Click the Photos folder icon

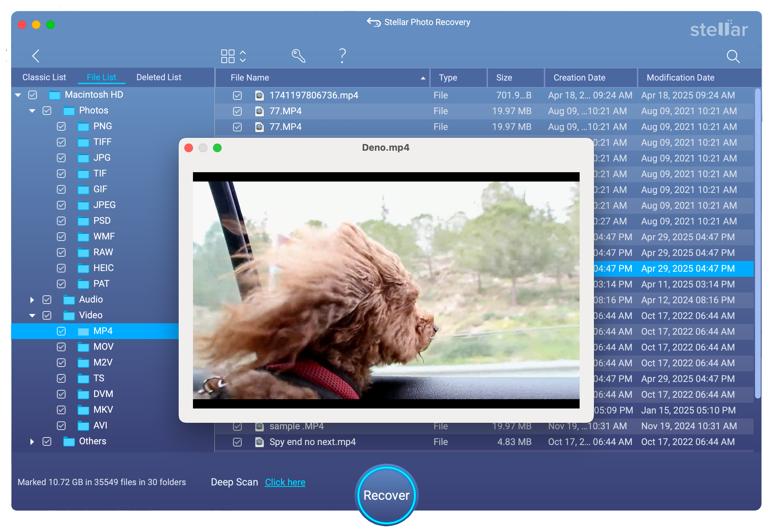pyautogui.click(x=69, y=111)
